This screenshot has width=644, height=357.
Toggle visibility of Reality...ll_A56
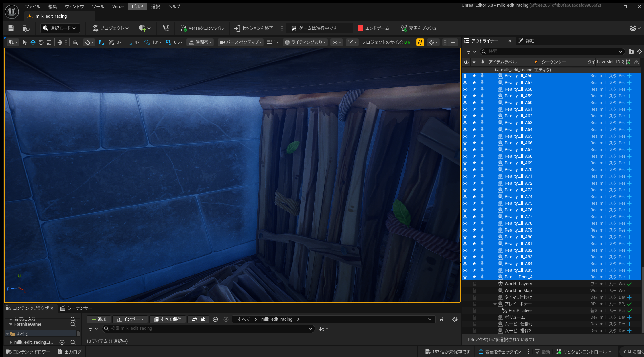coord(465,76)
